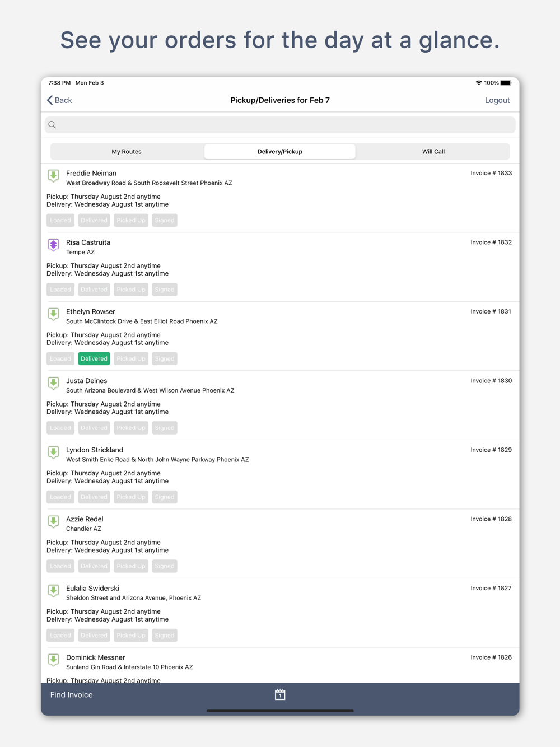Viewport: 560px width, 747px height.
Task: Open the Risa Castruita order name
Action: pyautogui.click(x=88, y=242)
